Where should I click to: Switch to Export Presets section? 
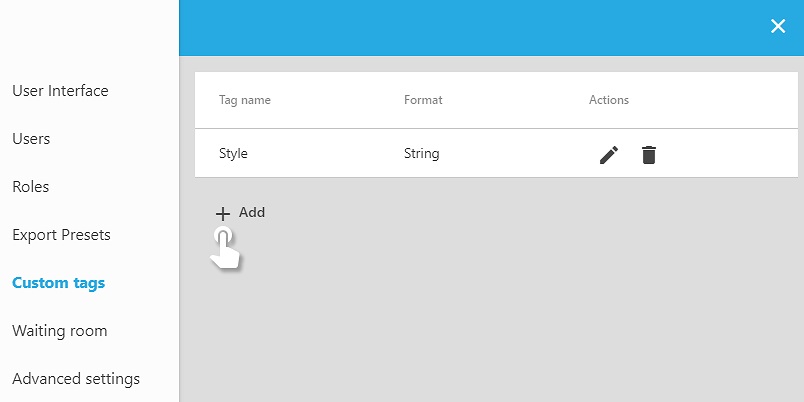[x=61, y=235]
